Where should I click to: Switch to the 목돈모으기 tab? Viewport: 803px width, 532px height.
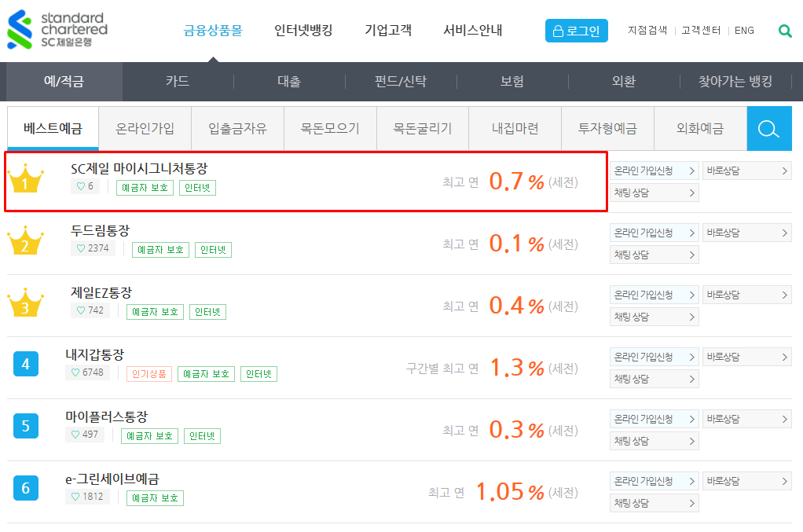click(330, 129)
